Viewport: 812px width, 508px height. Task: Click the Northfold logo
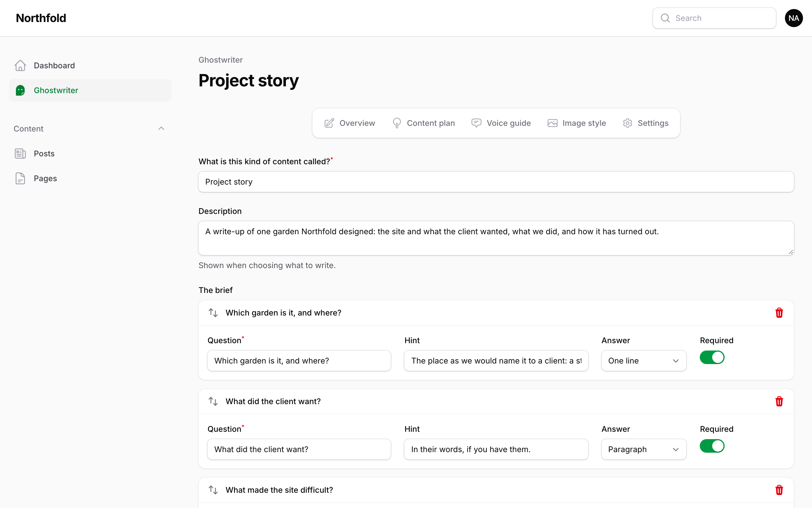point(41,18)
